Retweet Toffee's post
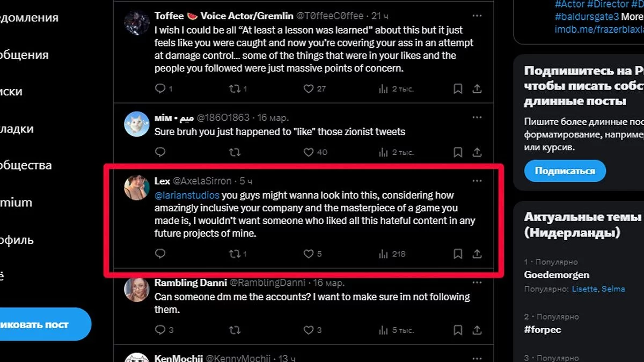This screenshot has width=644, height=362. pyautogui.click(x=235, y=88)
